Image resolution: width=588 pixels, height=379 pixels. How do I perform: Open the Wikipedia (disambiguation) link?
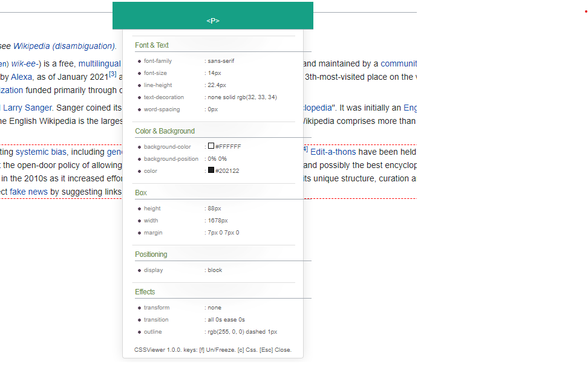(64, 46)
